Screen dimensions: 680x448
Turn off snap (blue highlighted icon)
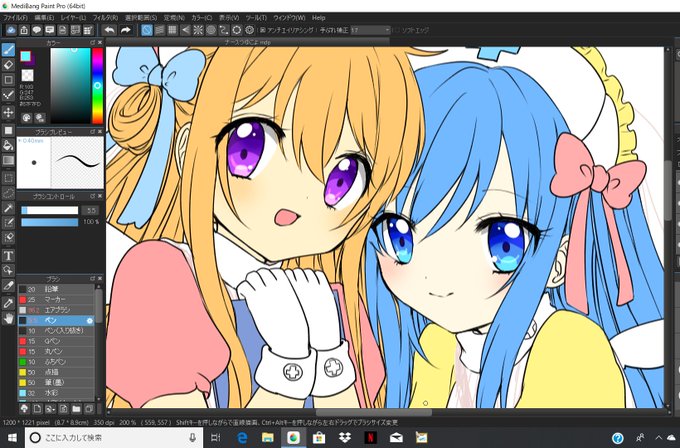(x=147, y=30)
